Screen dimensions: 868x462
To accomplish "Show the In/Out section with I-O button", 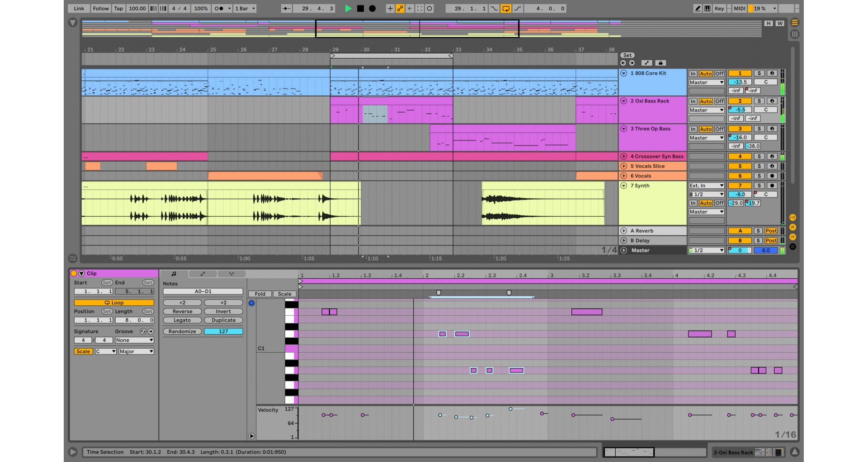I will pyautogui.click(x=793, y=218).
